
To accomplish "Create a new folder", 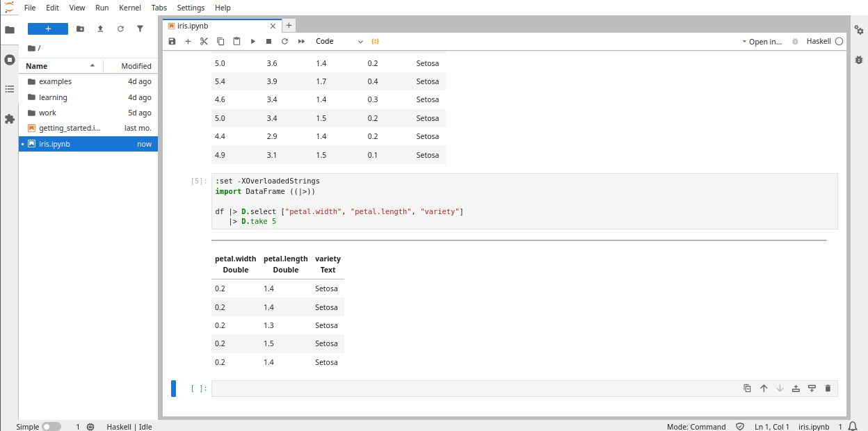I will (80, 29).
